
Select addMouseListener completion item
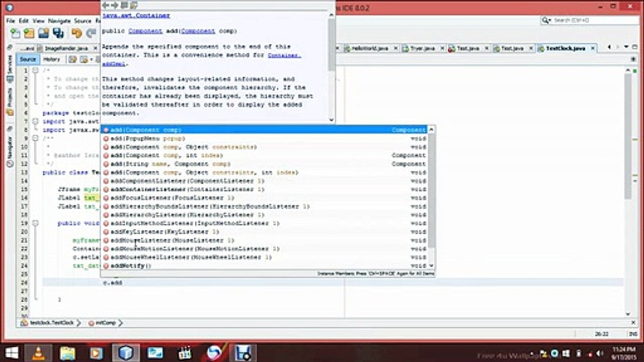coord(265,240)
